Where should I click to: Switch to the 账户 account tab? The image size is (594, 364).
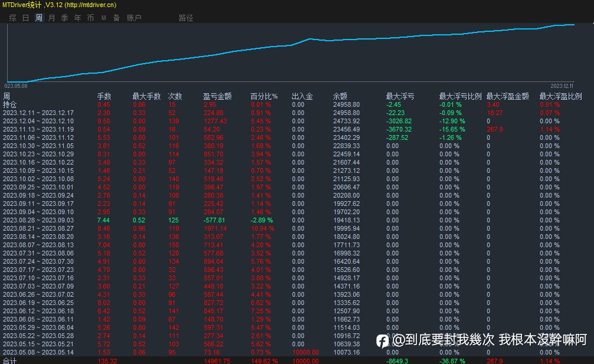(134, 18)
